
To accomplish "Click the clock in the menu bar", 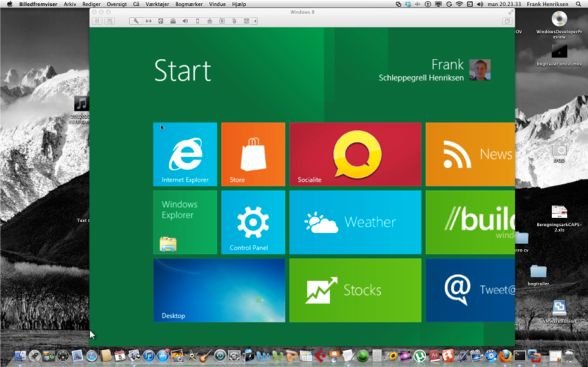I will pos(504,4).
